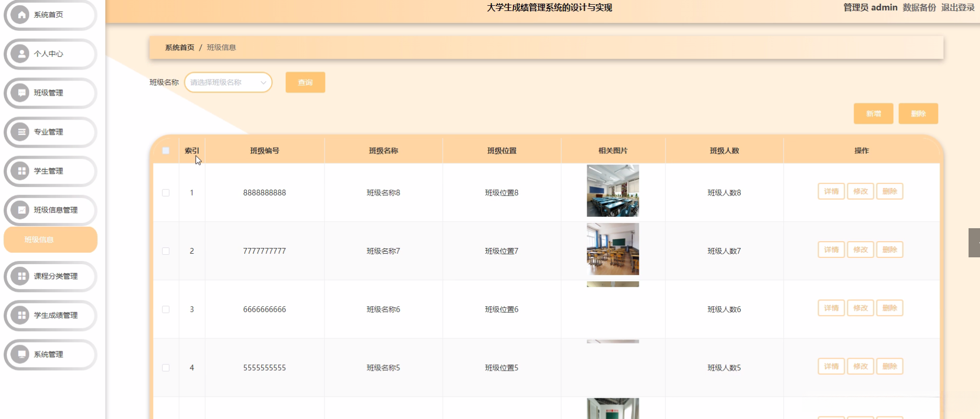Click the list icon beside 专业管理
This screenshot has height=419, width=980.
coord(21,132)
